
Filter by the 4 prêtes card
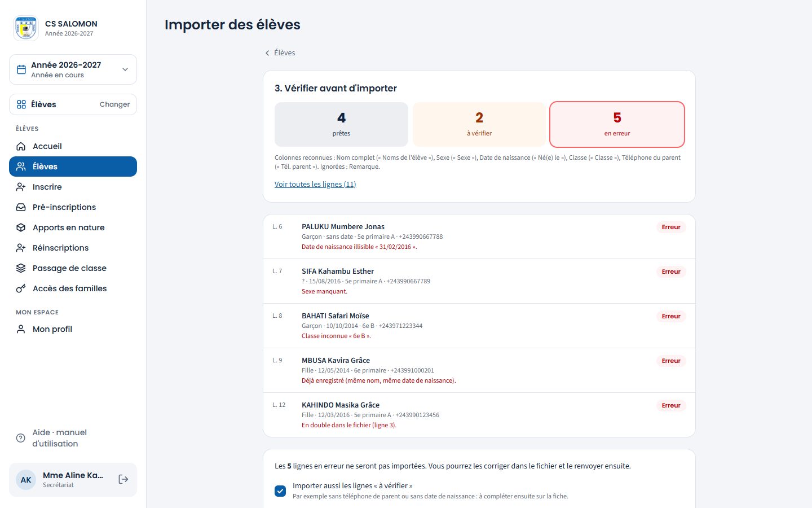[x=341, y=124]
